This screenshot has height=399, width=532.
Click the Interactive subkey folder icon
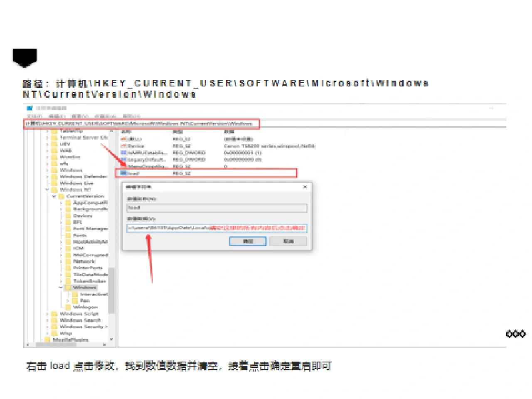tap(75, 294)
